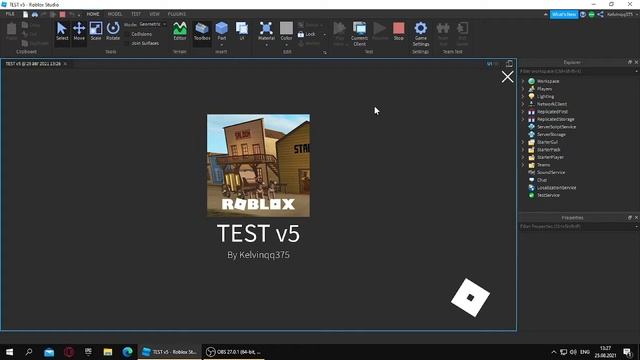Viewport: 640px width, 360px height.
Task: Click the new file icon in quick access bar
Action: coord(25,14)
